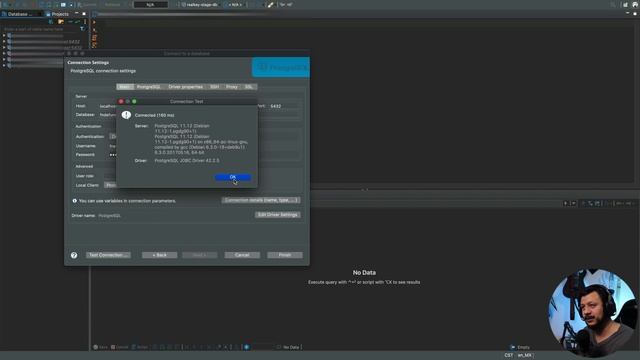Click the en_MX locale indicator in the status bar
This screenshot has width=640, height=360.
[524, 356]
